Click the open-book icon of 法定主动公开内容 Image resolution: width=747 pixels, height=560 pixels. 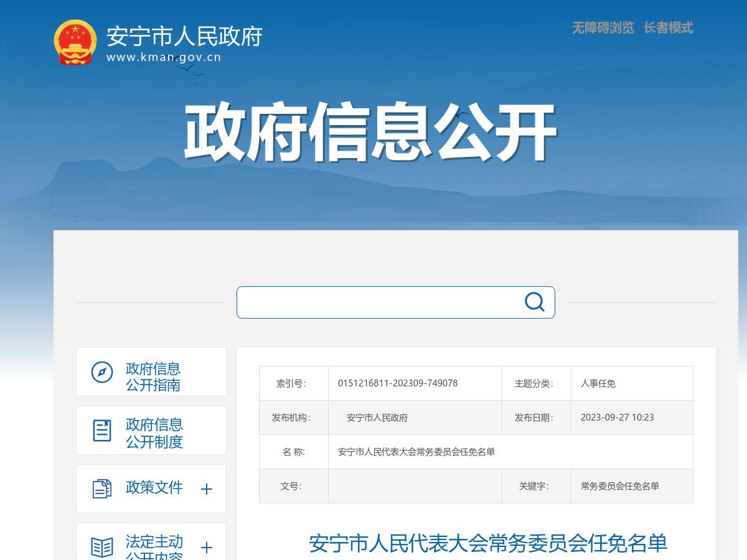point(100,546)
